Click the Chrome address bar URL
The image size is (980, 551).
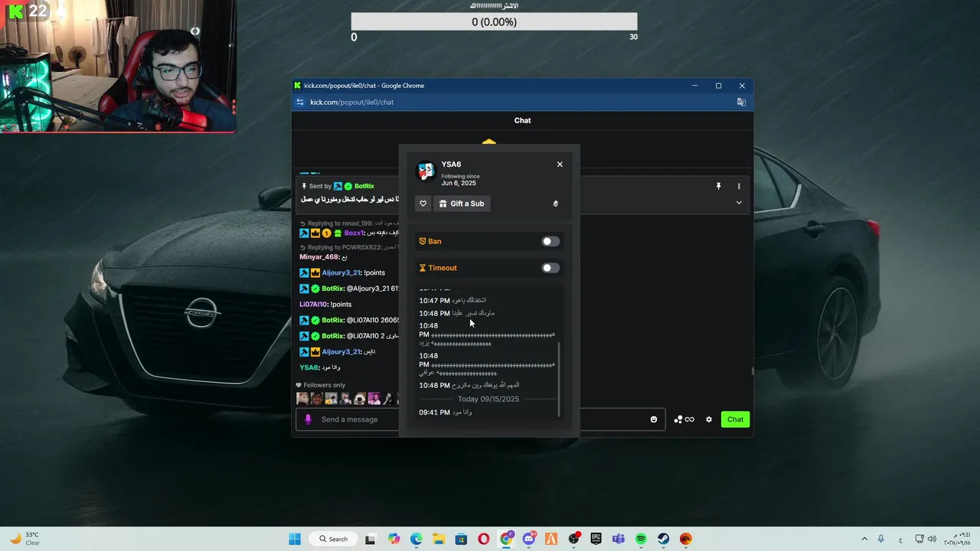click(352, 102)
